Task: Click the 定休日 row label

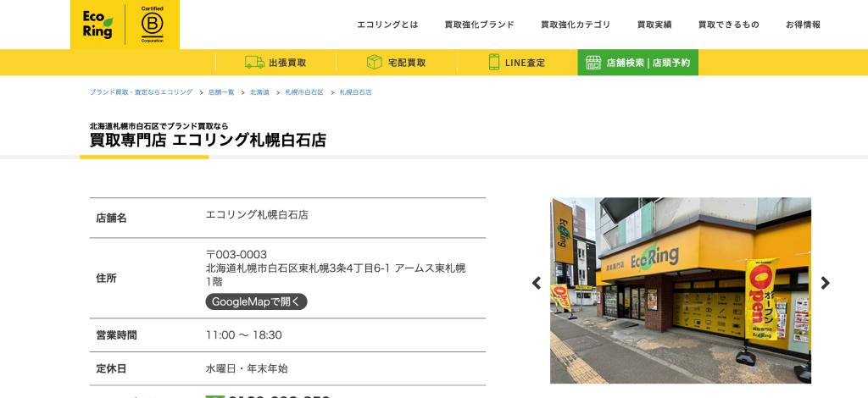Action: [x=111, y=368]
